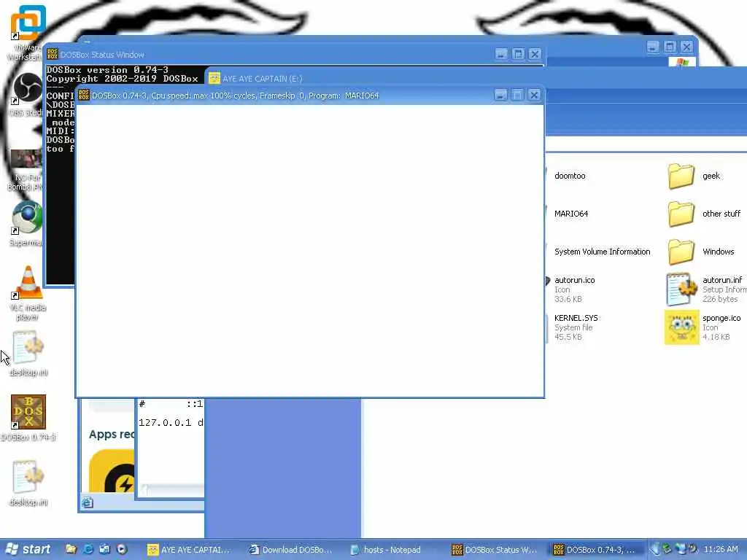Open the Supermium browser desktop shortcut
The image size is (747, 560).
pos(27,224)
